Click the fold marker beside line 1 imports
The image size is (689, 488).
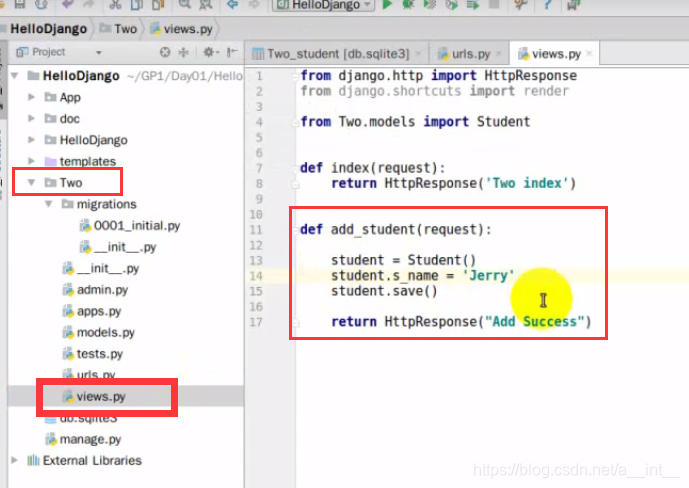296,76
